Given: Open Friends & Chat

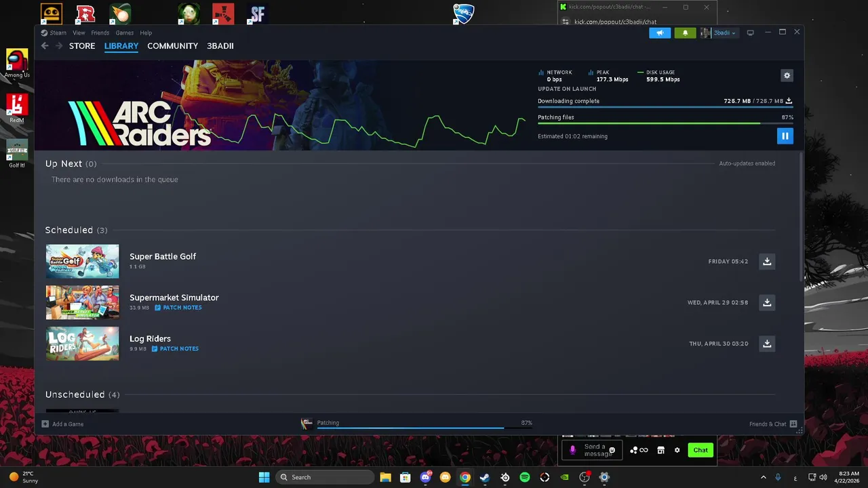Looking at the screenshot, I should click(773, 424).
